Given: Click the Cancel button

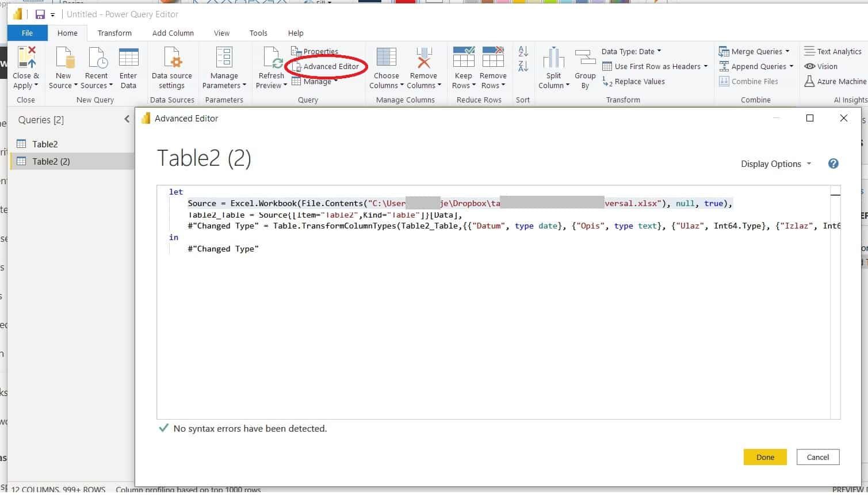Looking at the screenshot, I should coord(818,457).
